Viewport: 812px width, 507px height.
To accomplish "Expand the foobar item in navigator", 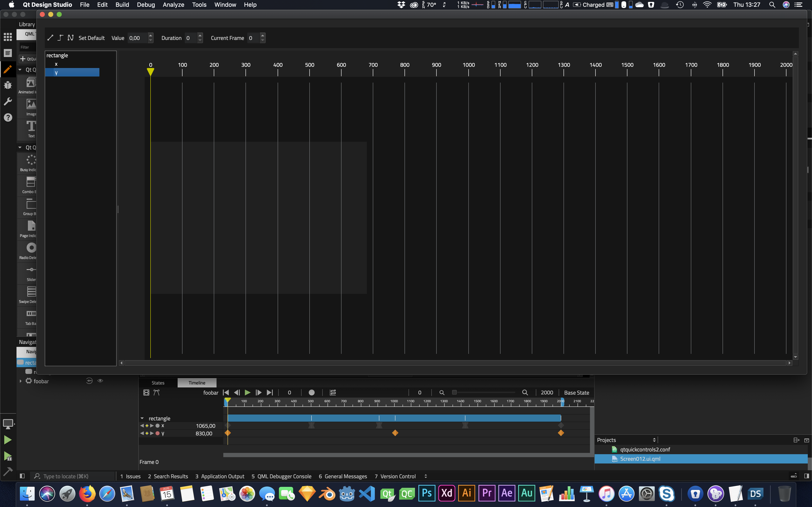I will point(21,381).
